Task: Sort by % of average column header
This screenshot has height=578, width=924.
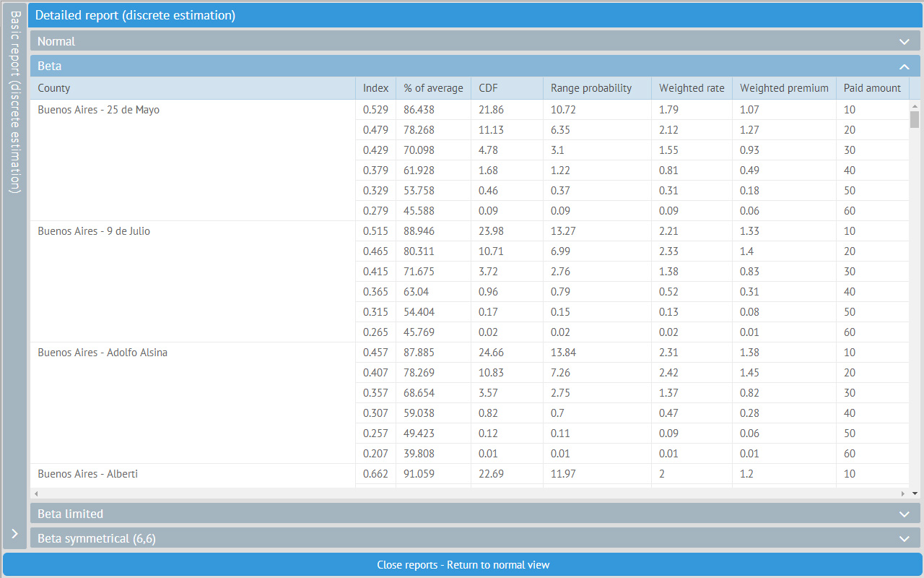Action: [434, 88]
